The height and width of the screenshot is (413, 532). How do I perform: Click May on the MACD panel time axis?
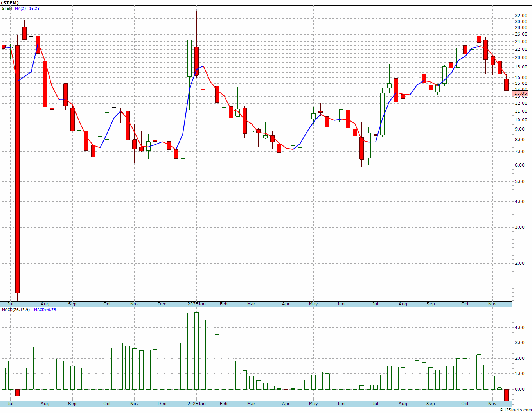coord(313,404)
